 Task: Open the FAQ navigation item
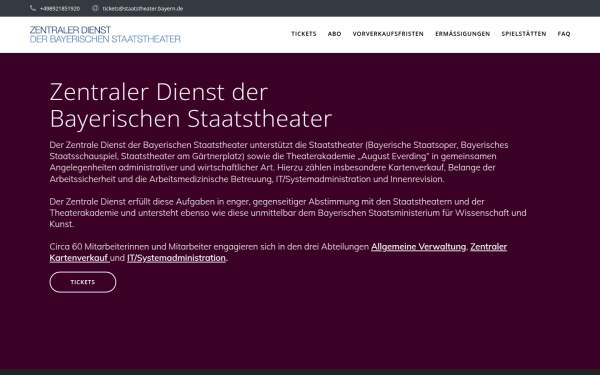pos(564,34)
